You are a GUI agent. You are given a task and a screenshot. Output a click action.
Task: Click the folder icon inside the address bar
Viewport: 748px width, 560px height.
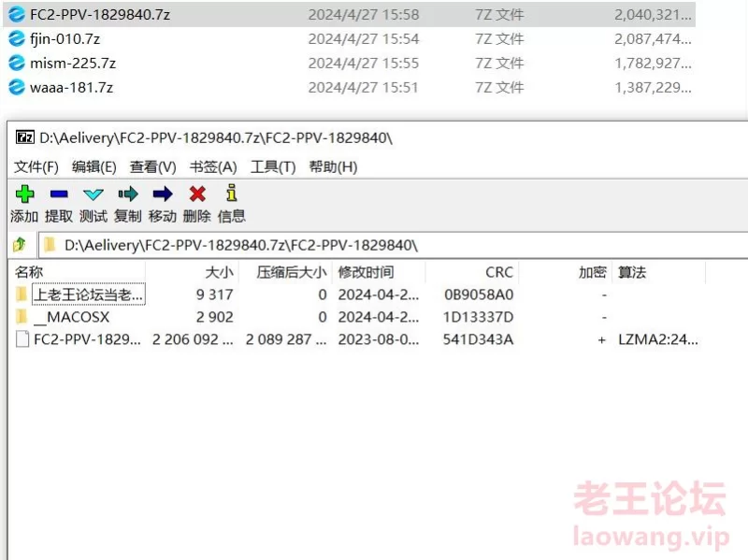[x=50, y=245]
